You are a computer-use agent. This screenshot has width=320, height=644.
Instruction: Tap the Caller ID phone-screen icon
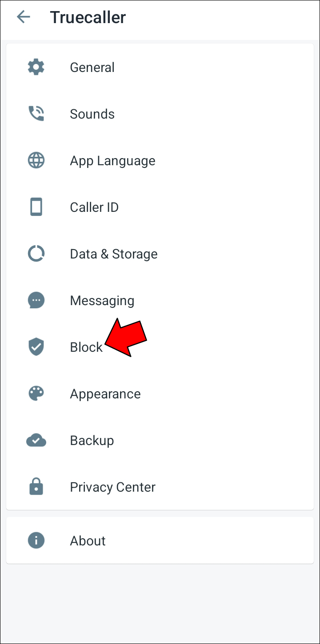pyautogui.click(x=36, y=207)
